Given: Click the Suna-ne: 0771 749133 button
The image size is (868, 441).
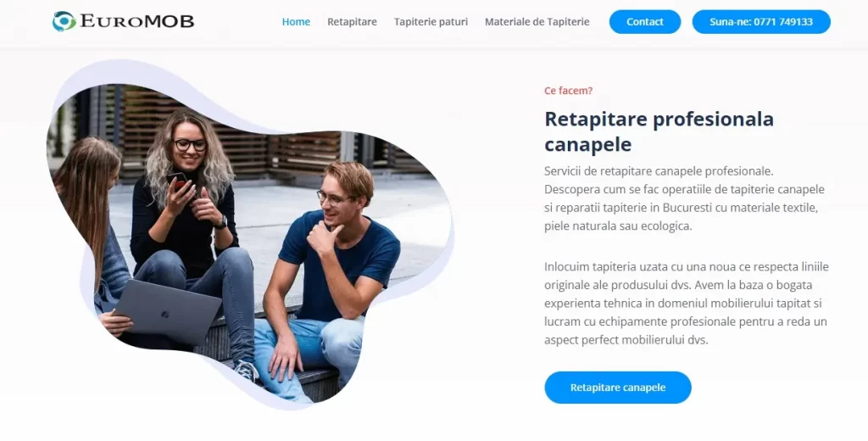Looking at the screenshot, I should (761, 21).
